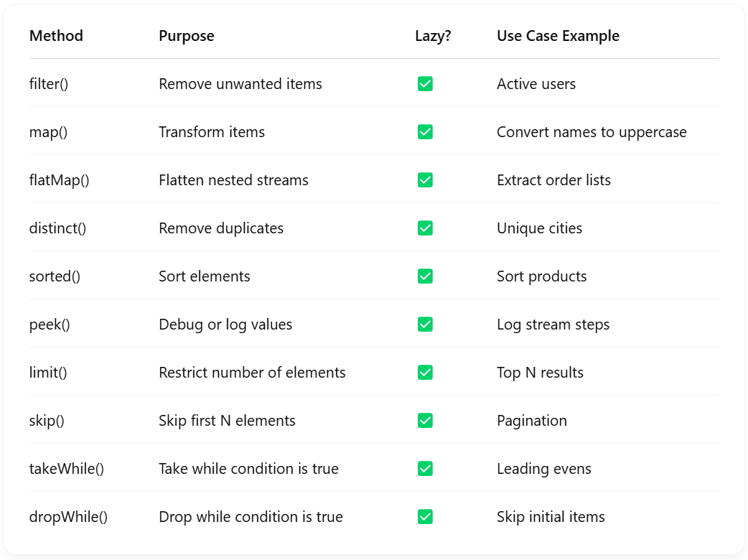Click the green checkmark in the limit() row

tap(425, 373)
